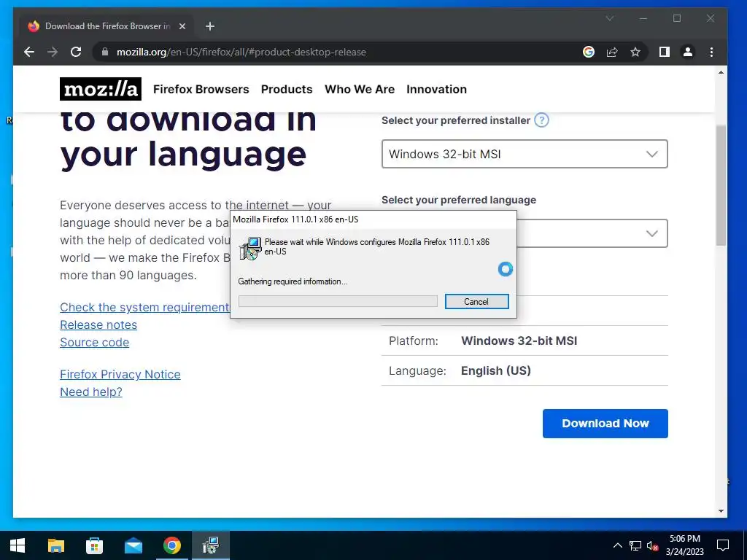747x560 pixels.
Task: Open the Source code link
Action: pyautogui.click(x=94, y=343)
